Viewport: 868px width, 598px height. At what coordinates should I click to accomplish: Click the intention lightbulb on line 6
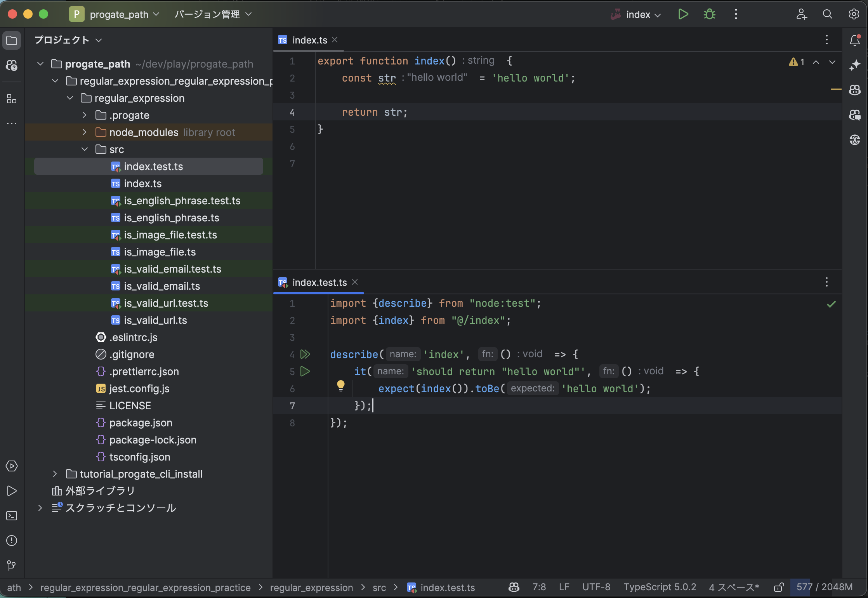340,385
